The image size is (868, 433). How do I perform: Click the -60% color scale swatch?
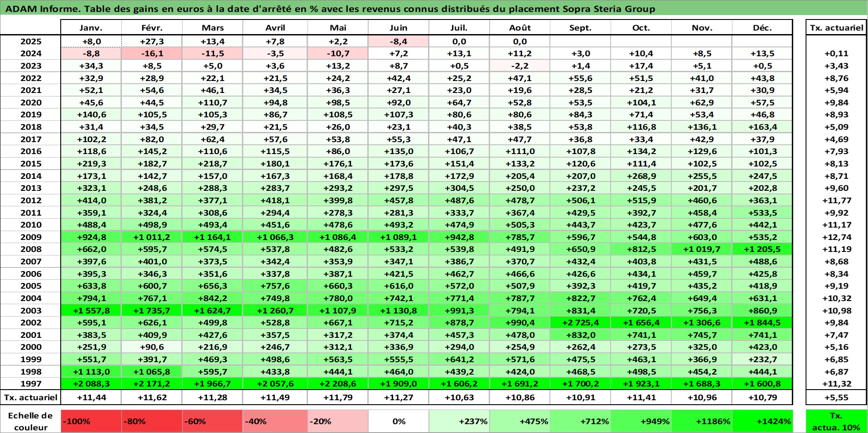pyautogui.click(x=212, y=421)
